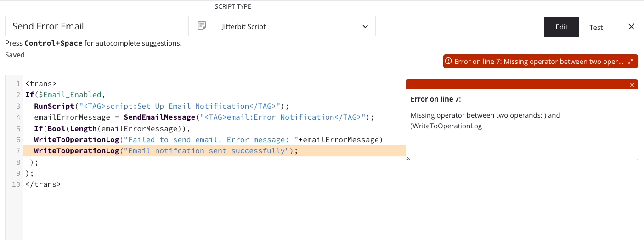The image size is (644, 240).
Task: Open the Script Type dropdown
Action: pyautogui.click(x=295, y=26)
